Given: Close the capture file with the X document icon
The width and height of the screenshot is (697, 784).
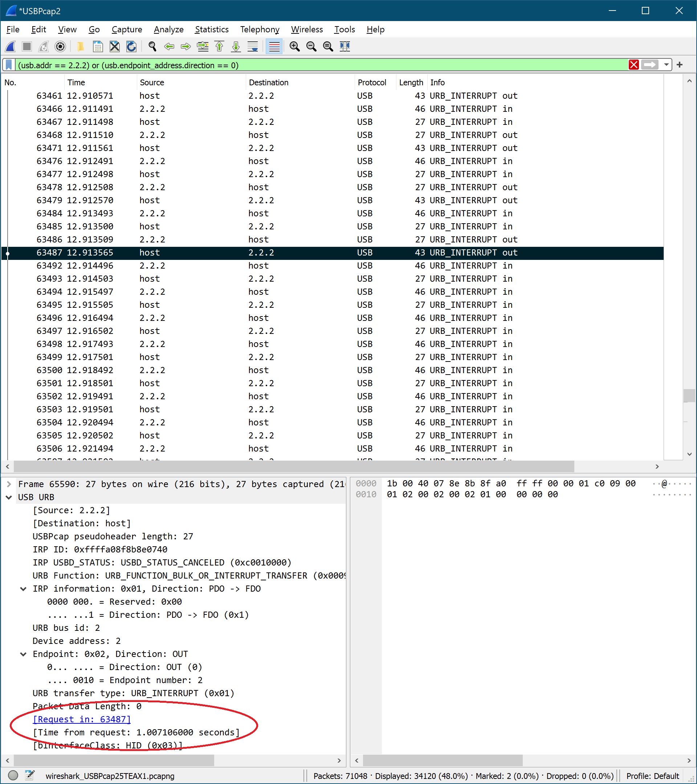Looking at the screenshot, I should (x=115, y=46).
